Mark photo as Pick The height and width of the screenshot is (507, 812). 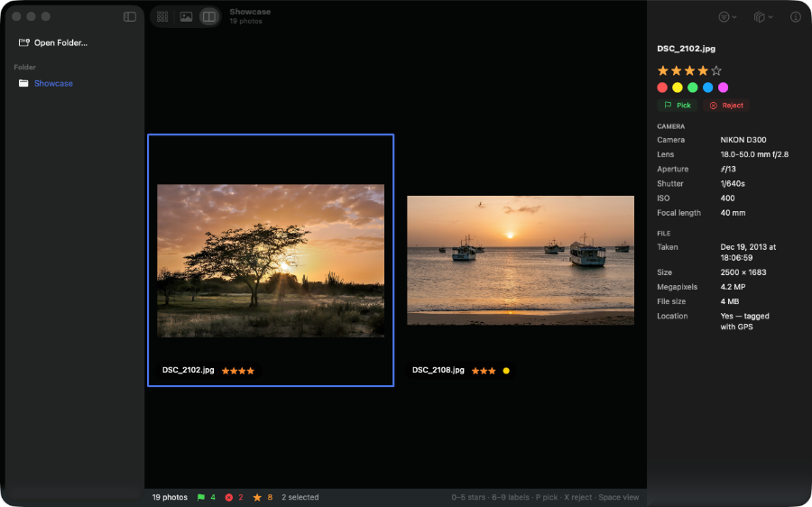click(678, 106)
